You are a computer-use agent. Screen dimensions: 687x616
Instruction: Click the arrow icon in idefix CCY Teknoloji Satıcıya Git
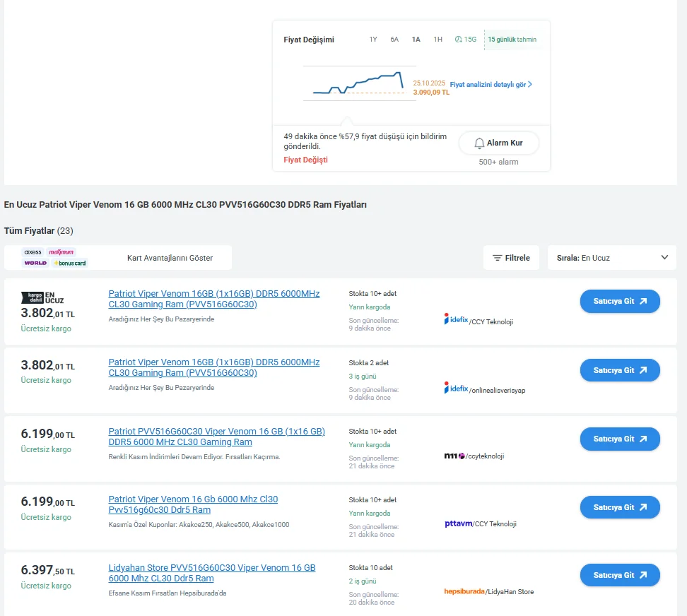[x=642, y=301]
